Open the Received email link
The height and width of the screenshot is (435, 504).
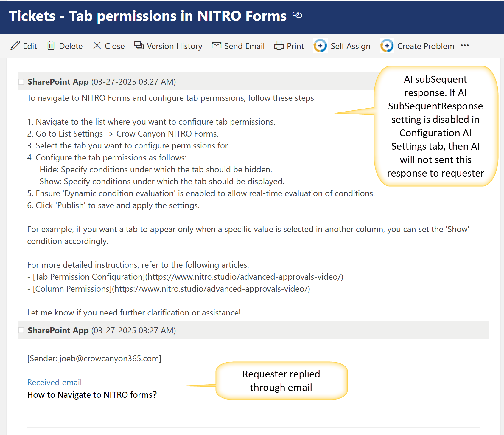pos(54,382)
